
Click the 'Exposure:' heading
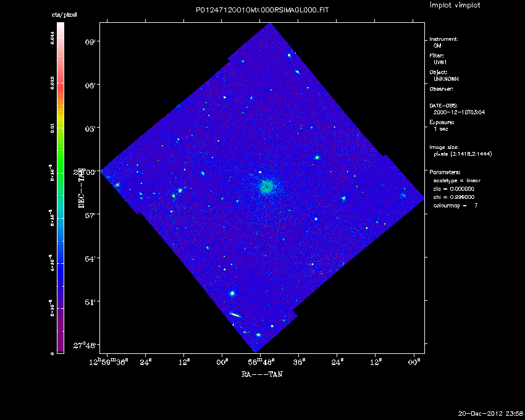pos(442,122)
